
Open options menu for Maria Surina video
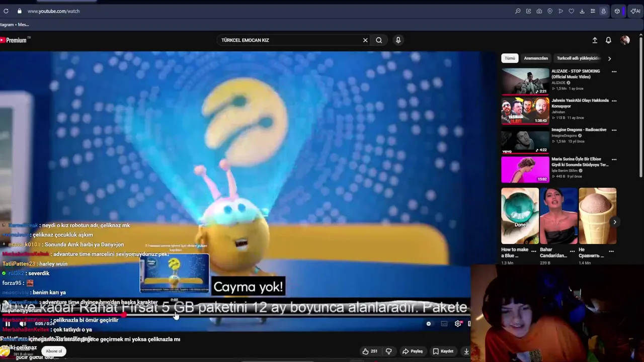click(614, 159)
